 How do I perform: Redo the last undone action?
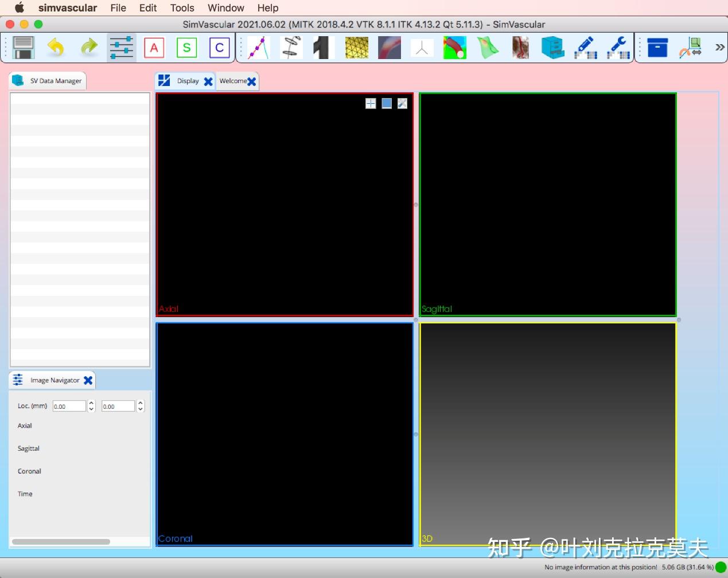89,48
